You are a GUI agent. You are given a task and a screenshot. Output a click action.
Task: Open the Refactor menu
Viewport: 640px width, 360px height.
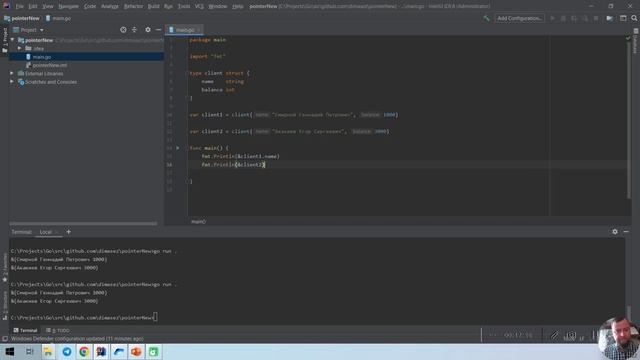click(x=133, y=6)
